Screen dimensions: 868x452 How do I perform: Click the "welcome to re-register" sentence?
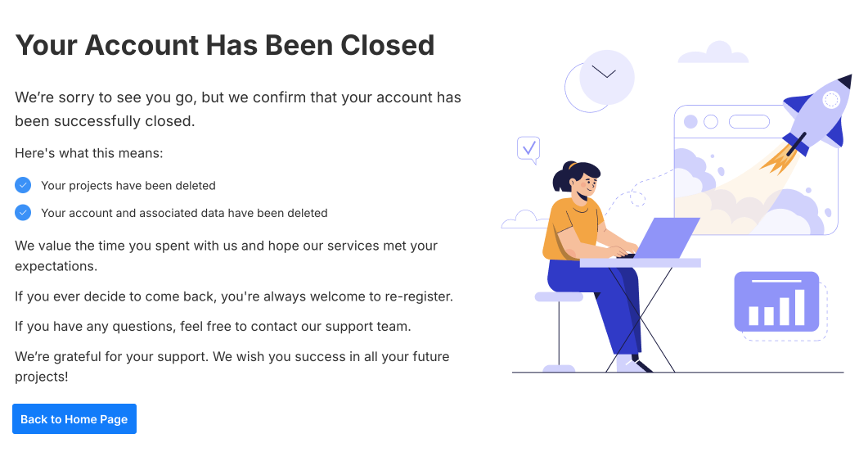coord(234,296)
